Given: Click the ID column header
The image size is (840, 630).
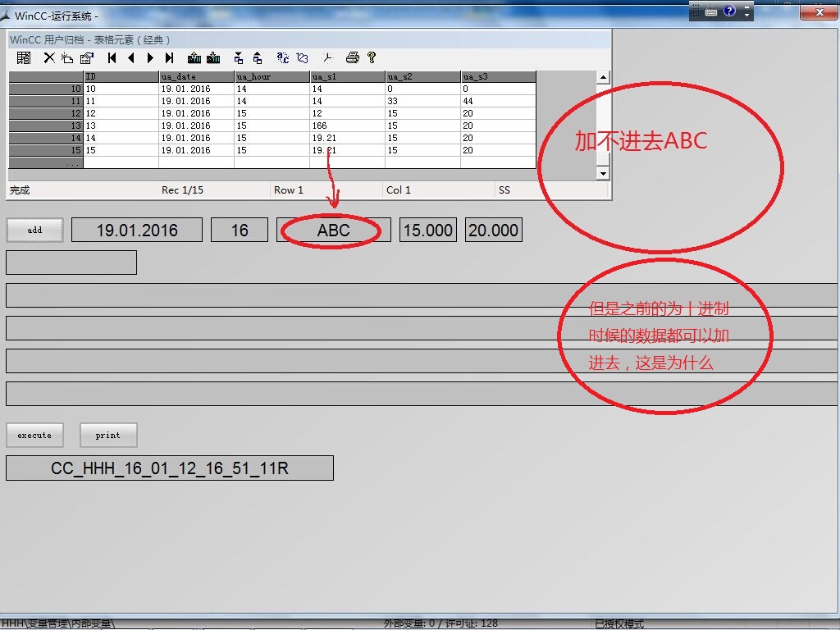Looking at the screenshot, I should pos(121,76).
